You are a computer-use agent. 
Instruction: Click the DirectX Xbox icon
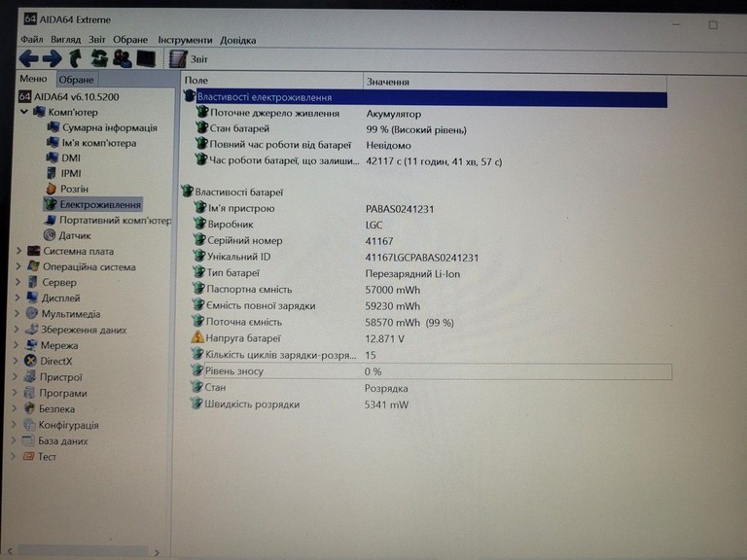click(x=30, y=361)
